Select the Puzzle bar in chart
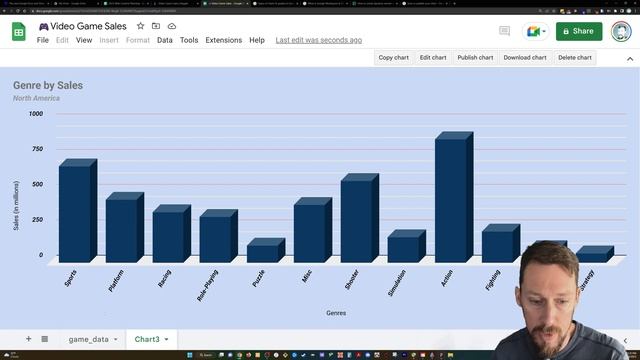The width and height of the screenshot is (640, 360). coord(266,250)
